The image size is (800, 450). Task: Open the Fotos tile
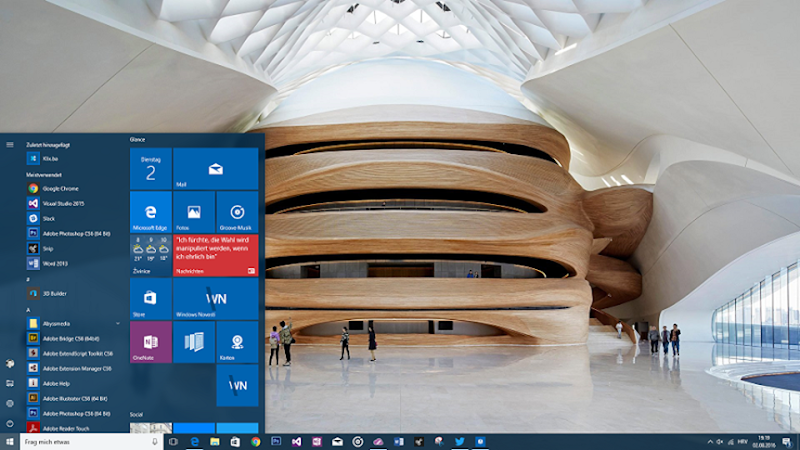coord(194,212)
